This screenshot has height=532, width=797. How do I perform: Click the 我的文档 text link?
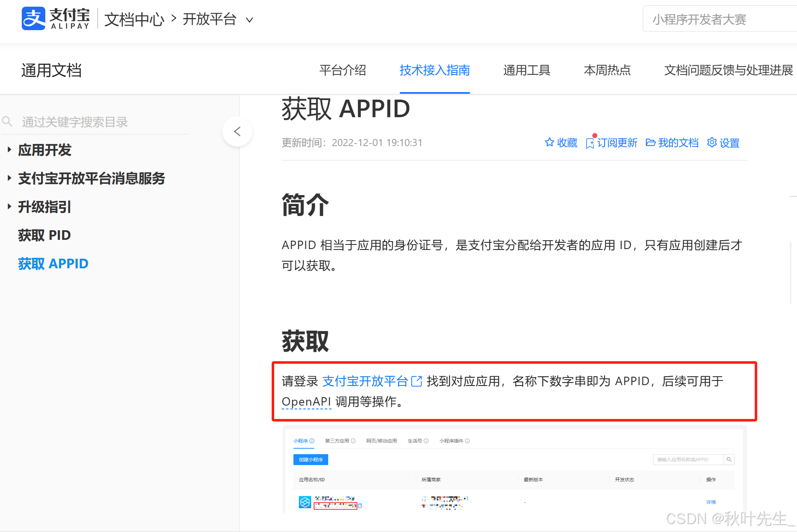[678, 143]
